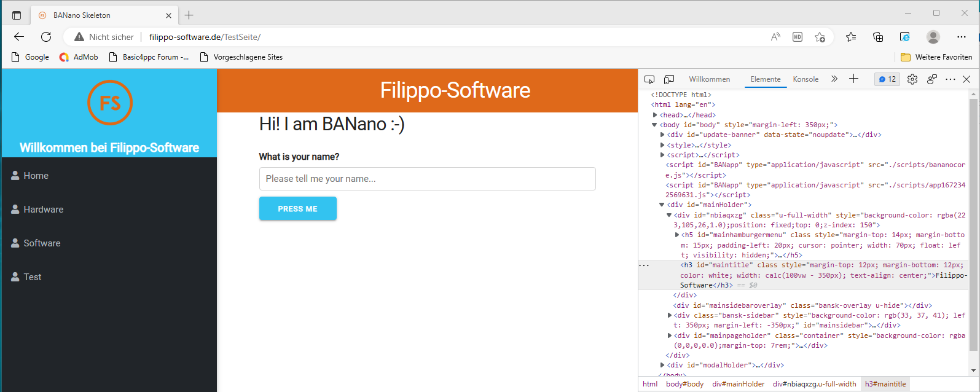Click the name input field
Image resolution: width=980 pixels, height=392 pixels.
pyautogui.click(x=427, y=179)
